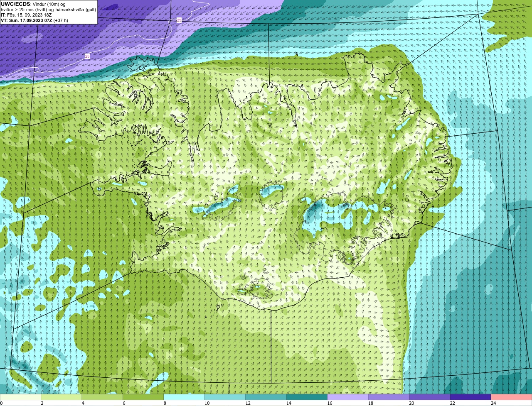
Task: Click the 14–16 m/s dark teal swatch
Action: pos(307,397)
